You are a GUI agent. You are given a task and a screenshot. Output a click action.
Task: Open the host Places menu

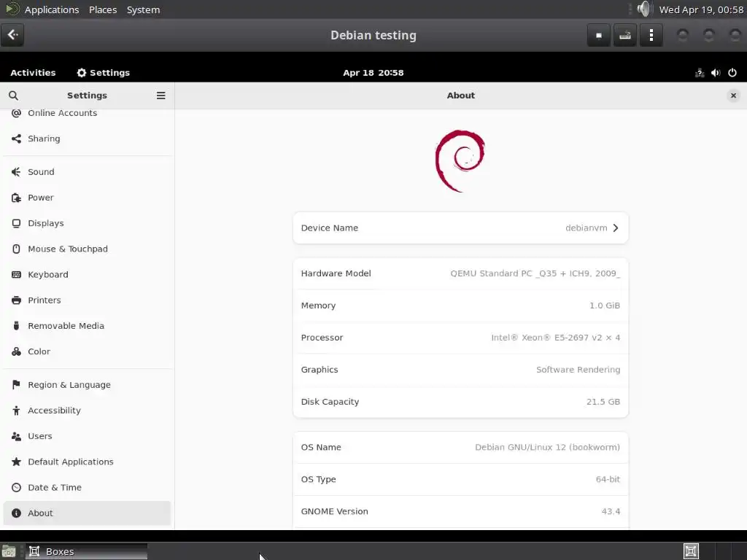(103, 9)
